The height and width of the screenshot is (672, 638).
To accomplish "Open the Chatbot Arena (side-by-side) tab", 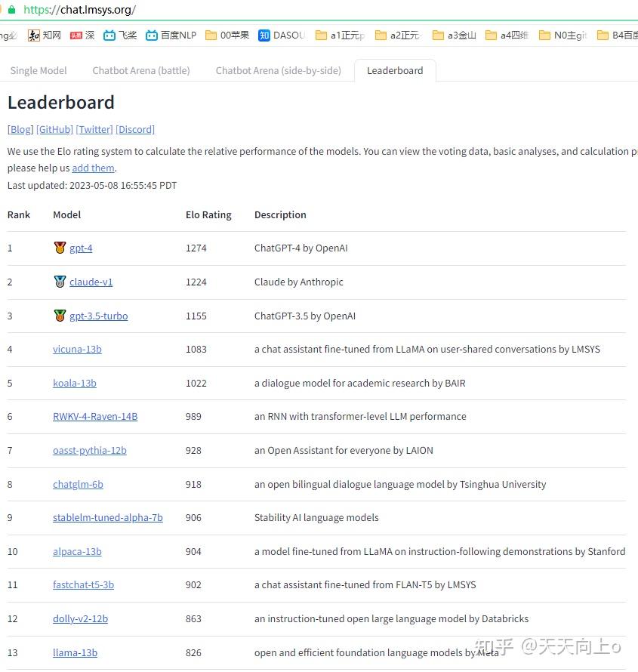I will click(x=278, y=70).
